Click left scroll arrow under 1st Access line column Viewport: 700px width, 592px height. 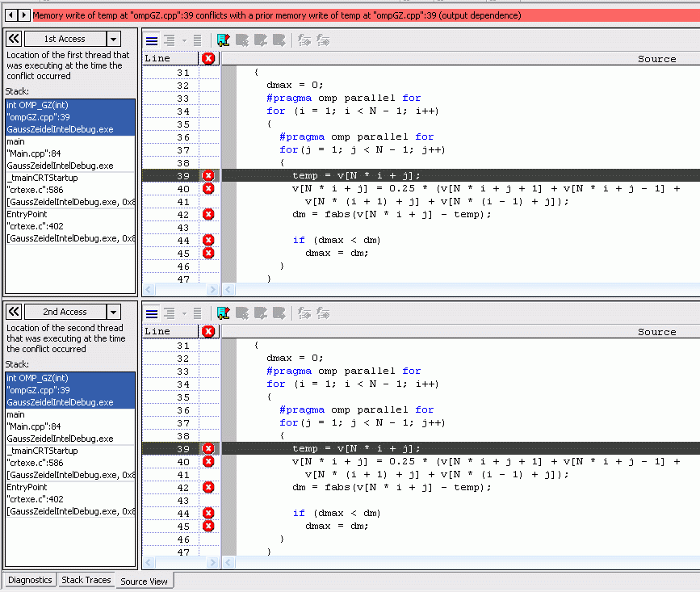(x=149, y=290)
